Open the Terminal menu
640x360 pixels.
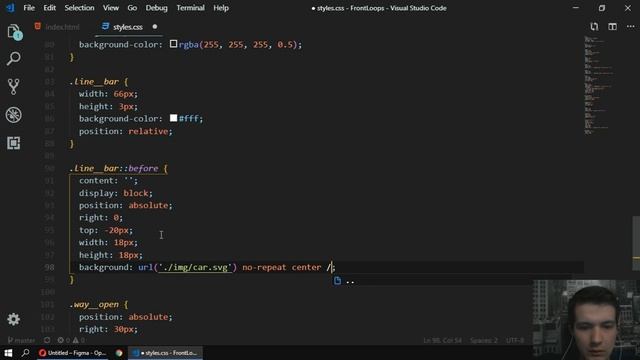190,8
